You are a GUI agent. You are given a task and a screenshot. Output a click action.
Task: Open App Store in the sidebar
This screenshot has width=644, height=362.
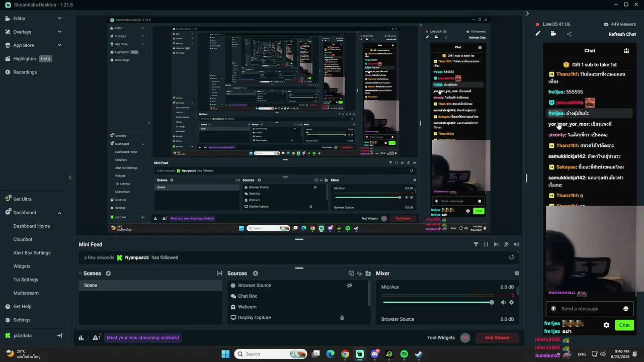23,45
